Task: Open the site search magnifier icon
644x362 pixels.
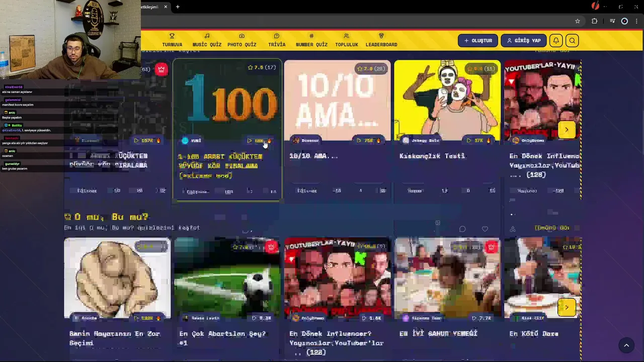Action: [x=572, y=41]
